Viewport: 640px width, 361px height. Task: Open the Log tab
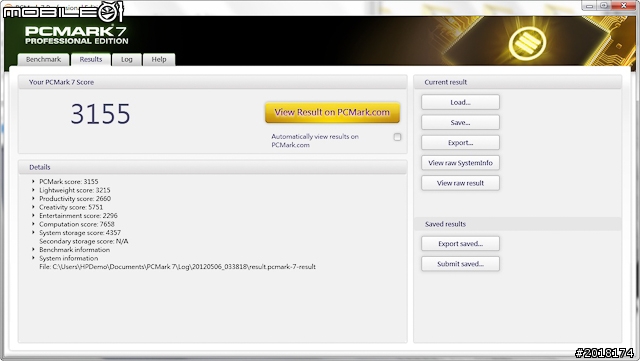tap(127, 60)
